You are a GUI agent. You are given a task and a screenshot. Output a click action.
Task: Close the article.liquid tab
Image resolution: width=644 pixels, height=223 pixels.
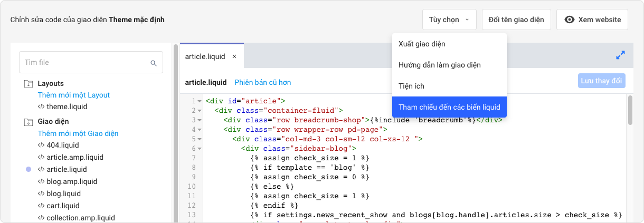(234, 56)
